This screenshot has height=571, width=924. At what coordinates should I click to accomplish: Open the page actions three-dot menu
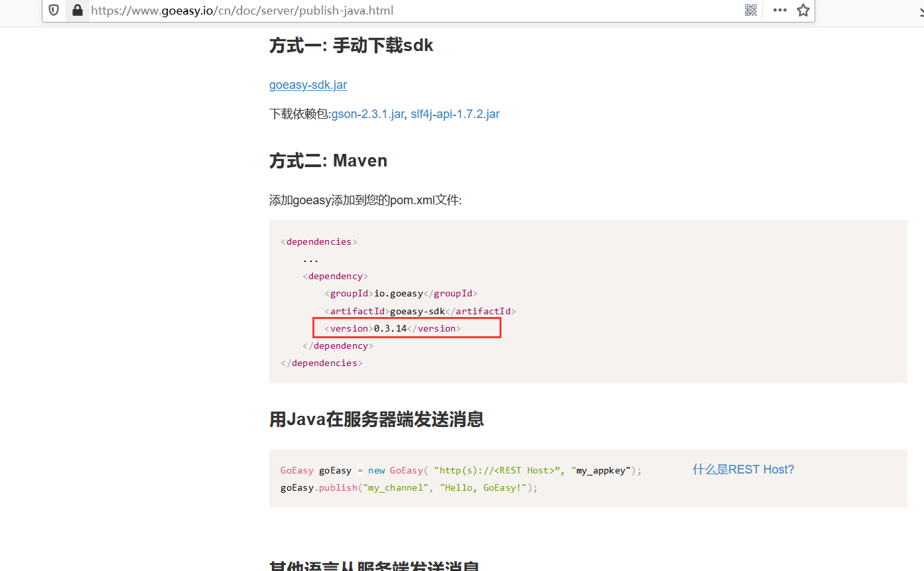click(779, 10)
